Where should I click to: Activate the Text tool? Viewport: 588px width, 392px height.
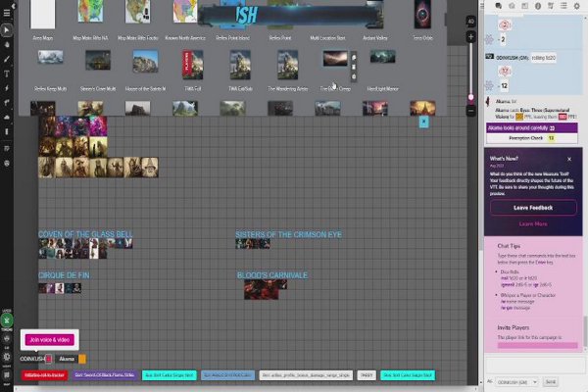(7, 73)
